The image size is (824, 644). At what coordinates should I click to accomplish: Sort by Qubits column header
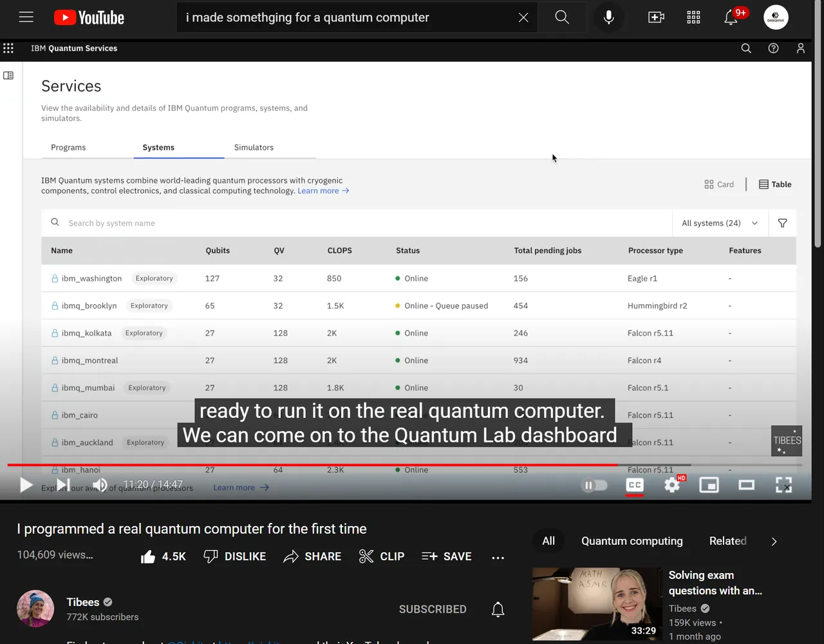tap(218, 251)
